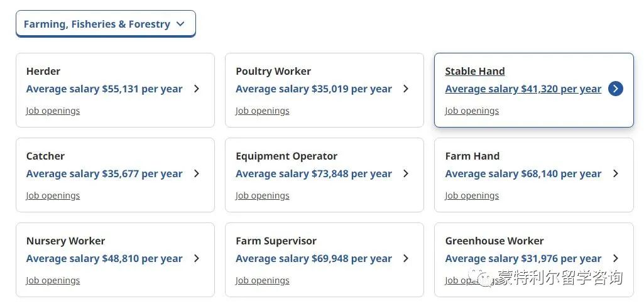Open Job openings under Nursery Worker

tap(53, 280)
